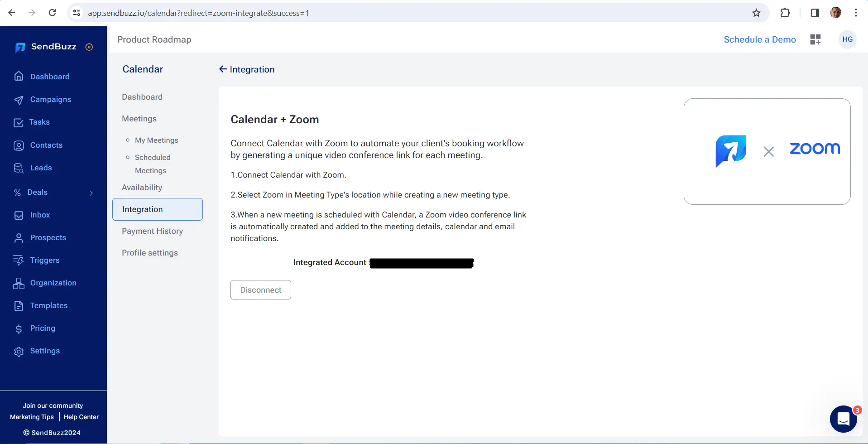
Task: Click the '1.Connect Calendar with Zoom.' step text
Action: pos(288,175)
